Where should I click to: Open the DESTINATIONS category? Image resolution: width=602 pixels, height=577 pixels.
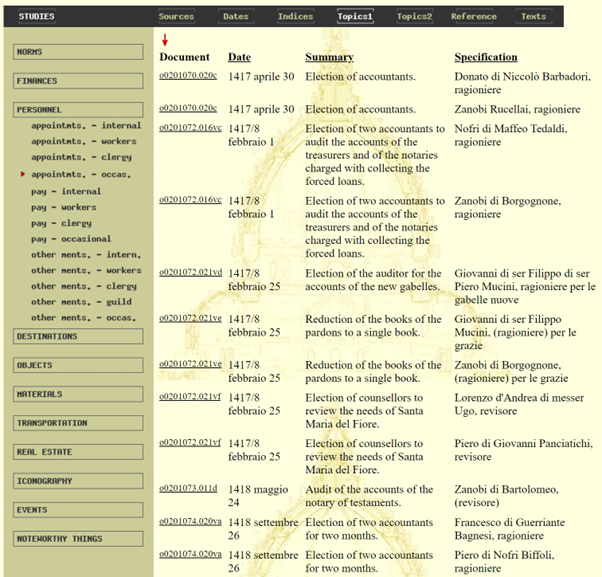78,336
